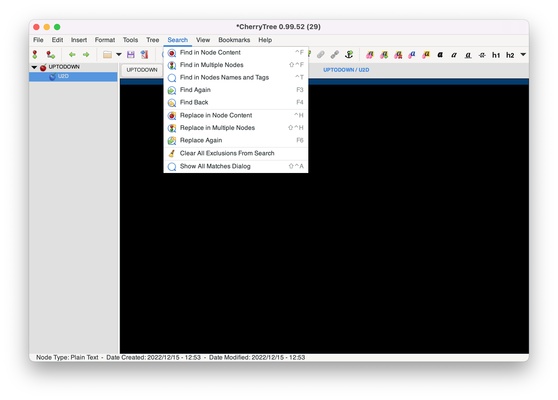Open the Edit menu
This screenshot has width=558, height=400.
click(x=57, y=40)
